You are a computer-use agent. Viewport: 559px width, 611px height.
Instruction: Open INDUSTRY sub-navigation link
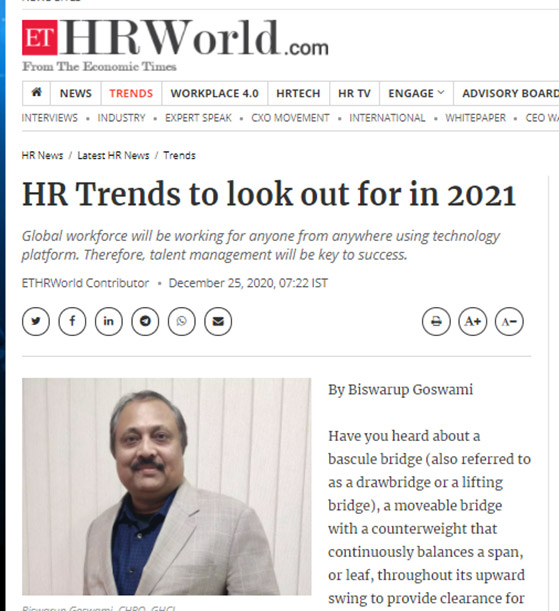[x=121, y=118]
